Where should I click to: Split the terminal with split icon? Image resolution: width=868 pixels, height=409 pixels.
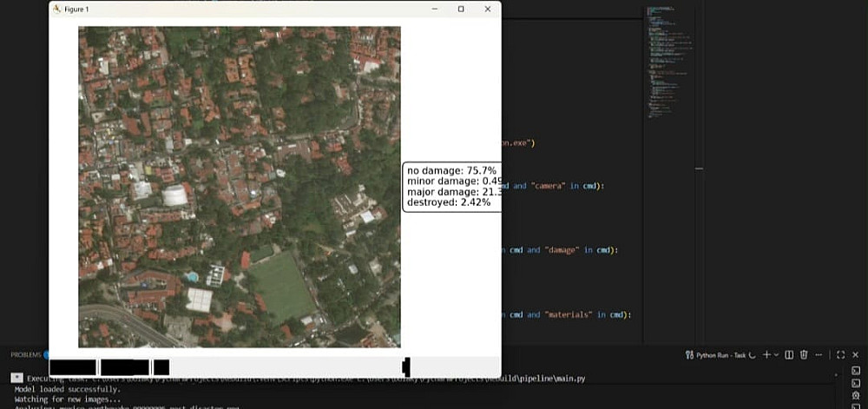[x=789, y=355]
